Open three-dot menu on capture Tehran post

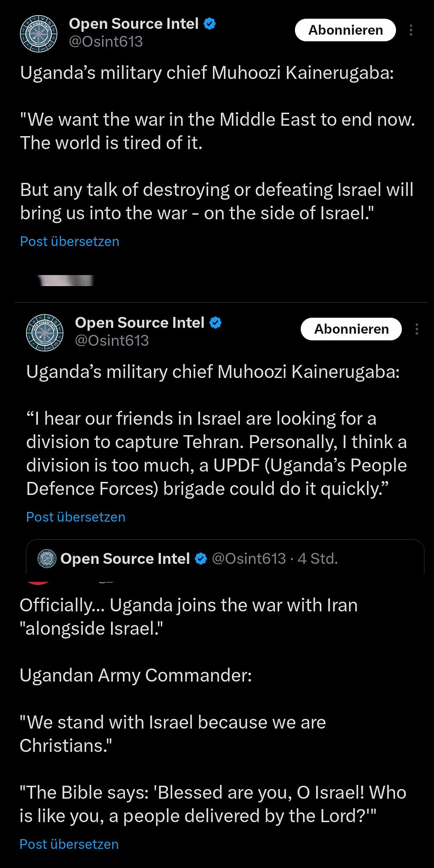(417, 329)
